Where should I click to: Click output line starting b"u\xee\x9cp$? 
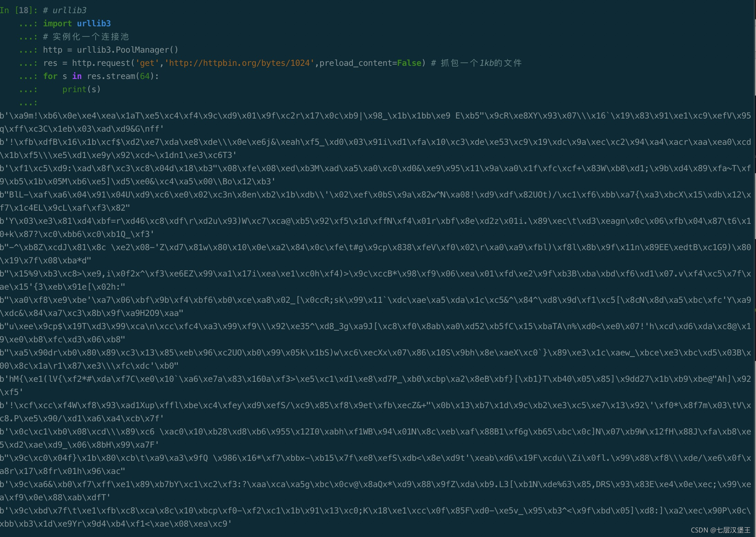[376, 333]
